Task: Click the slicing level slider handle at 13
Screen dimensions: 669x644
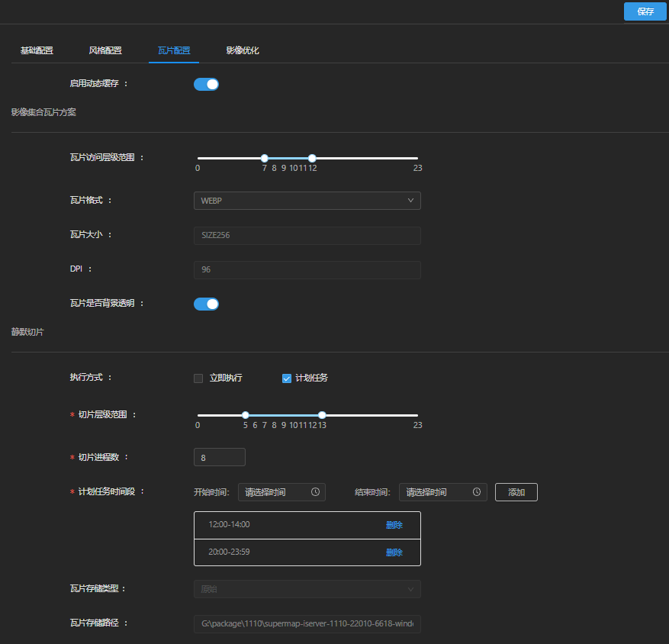Action: pos(322,415)
